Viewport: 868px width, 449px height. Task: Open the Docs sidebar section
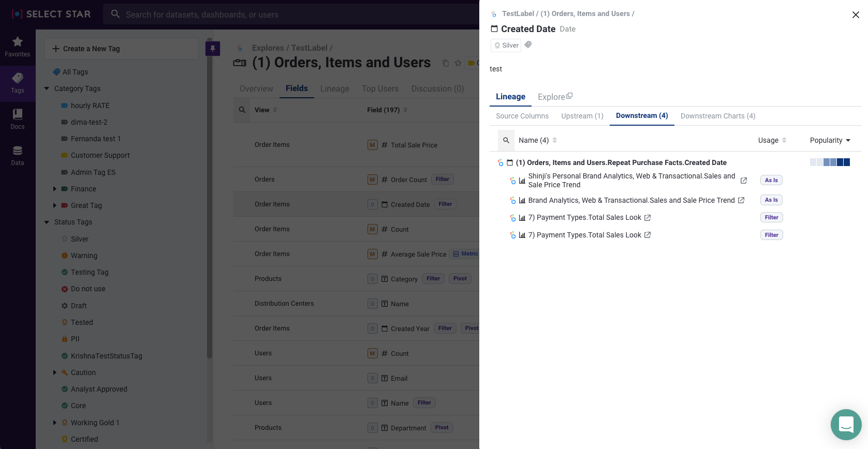[18, 119]
